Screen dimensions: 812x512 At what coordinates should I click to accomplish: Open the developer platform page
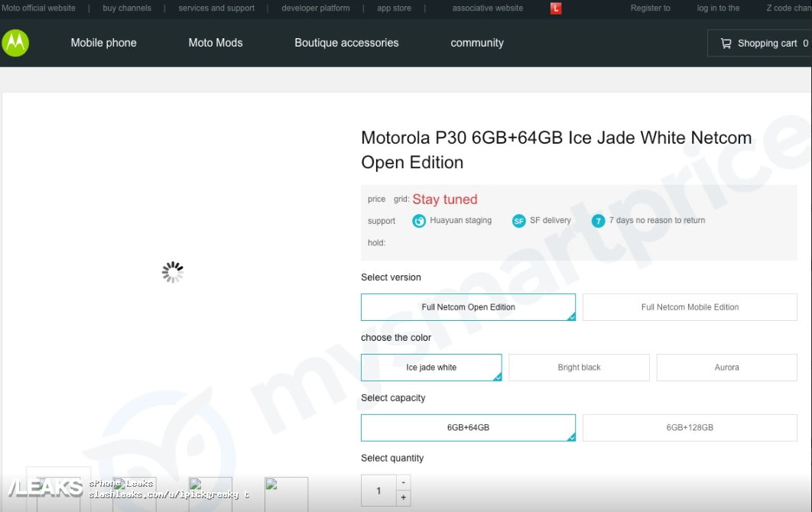click(315, 8)
